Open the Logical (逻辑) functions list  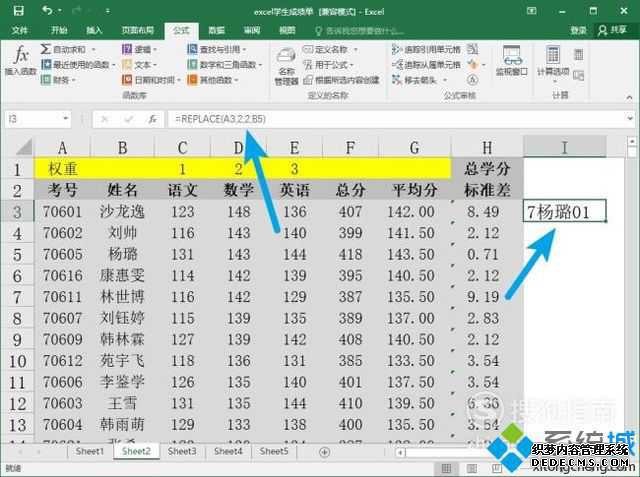(139, 49)
